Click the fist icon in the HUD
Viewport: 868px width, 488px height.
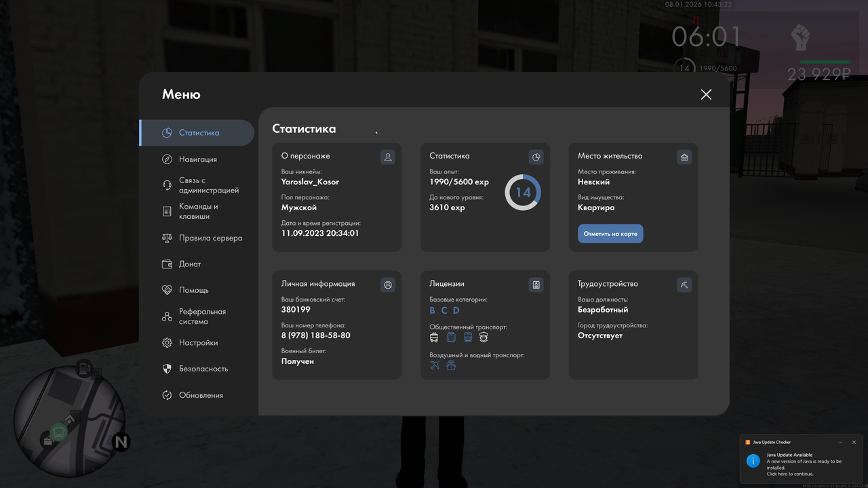pos(800,38)
